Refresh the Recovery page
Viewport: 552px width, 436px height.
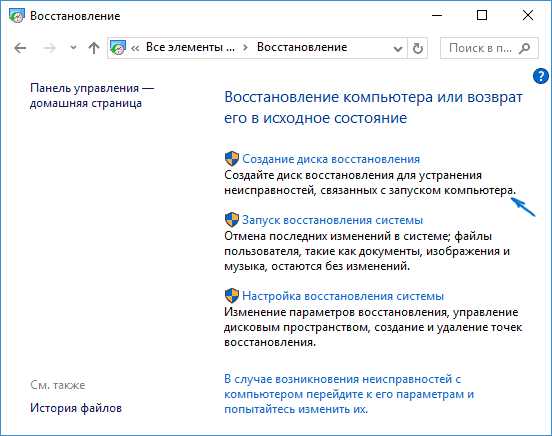click(x=418, y=48)
